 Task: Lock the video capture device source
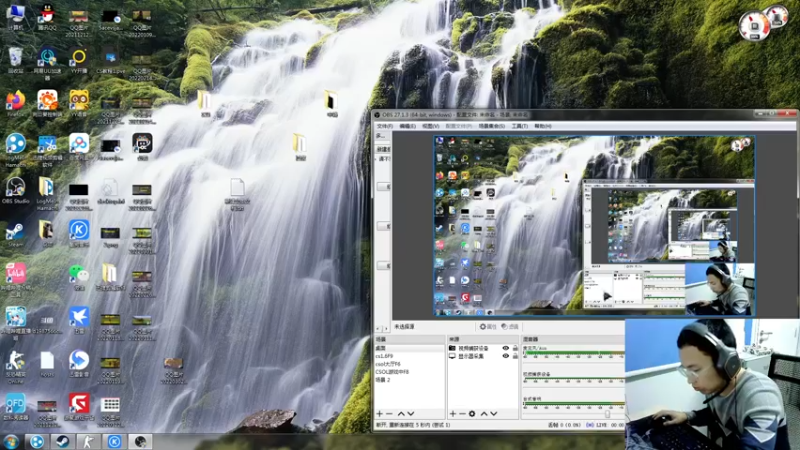(x=515, y=348)
